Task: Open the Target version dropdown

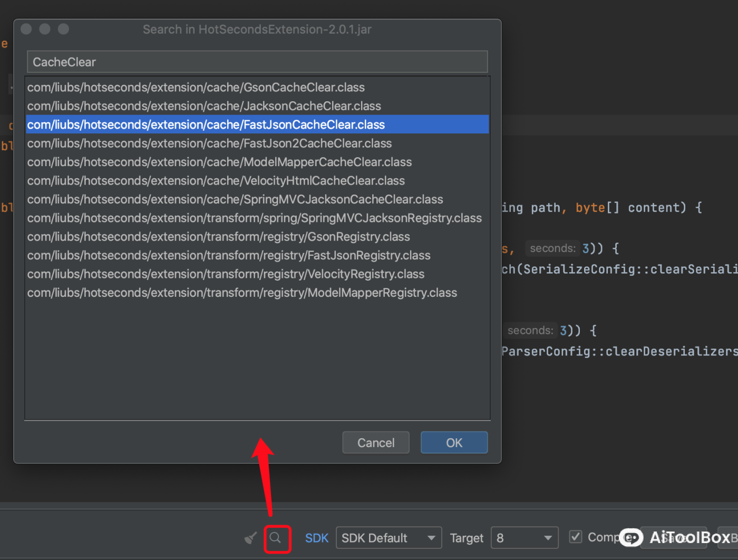Action: click(x=524, y=538)
